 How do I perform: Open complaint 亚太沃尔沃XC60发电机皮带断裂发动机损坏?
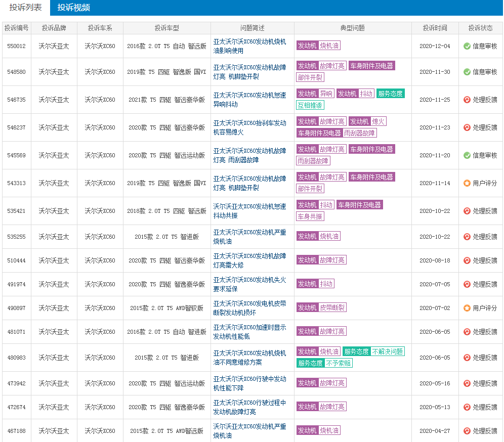tap(250, 308)
